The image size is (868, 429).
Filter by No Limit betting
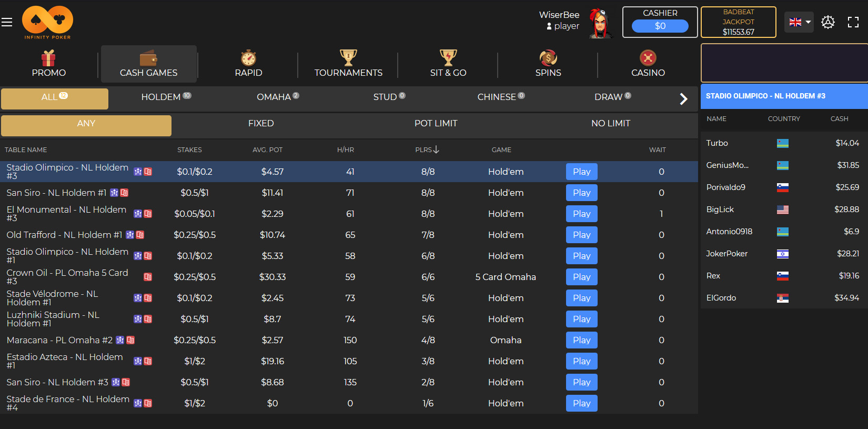pos(610,124)
